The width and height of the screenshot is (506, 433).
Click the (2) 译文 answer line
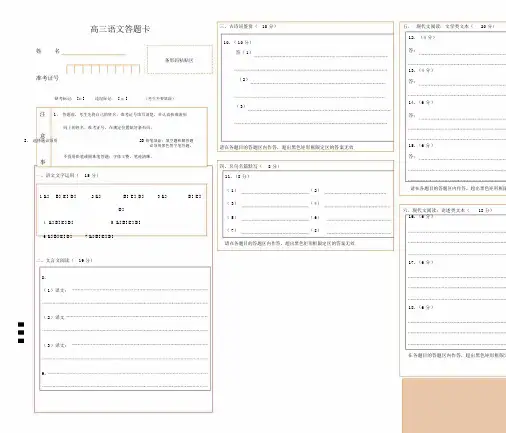click(137, 317)
